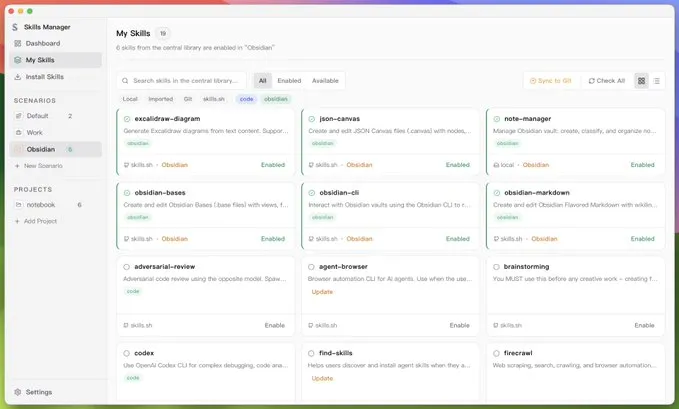Check the codex skill circle
679x409 pixels.
tap(126, 353)
